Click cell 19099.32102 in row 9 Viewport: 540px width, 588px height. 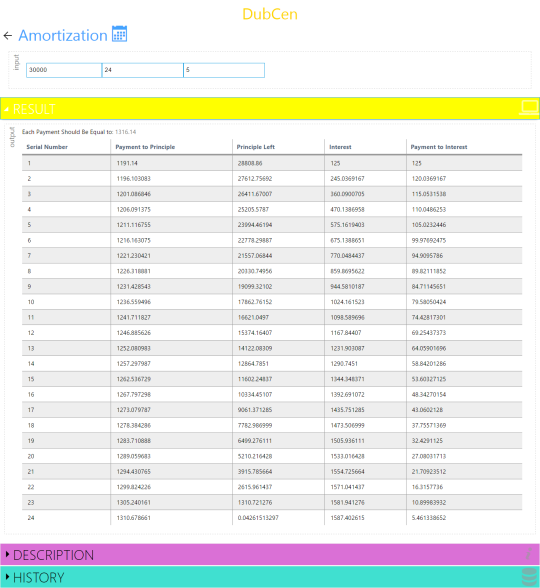255,286
